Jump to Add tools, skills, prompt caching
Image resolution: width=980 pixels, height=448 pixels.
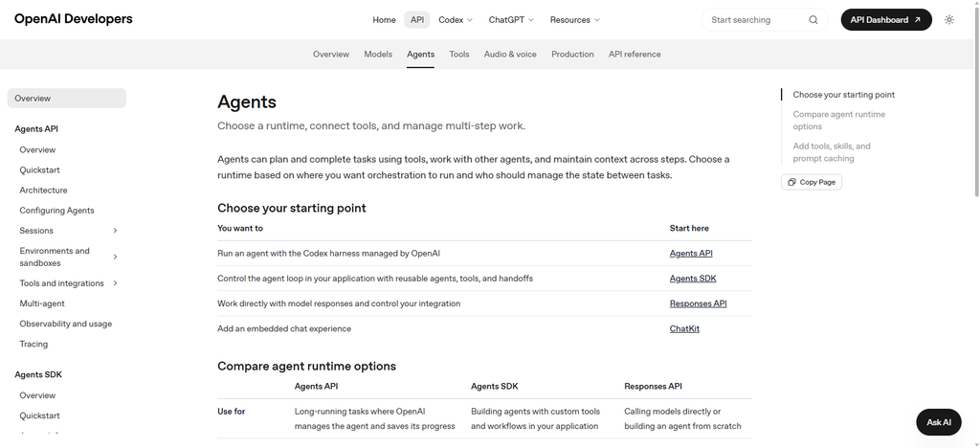pos(832,152)
